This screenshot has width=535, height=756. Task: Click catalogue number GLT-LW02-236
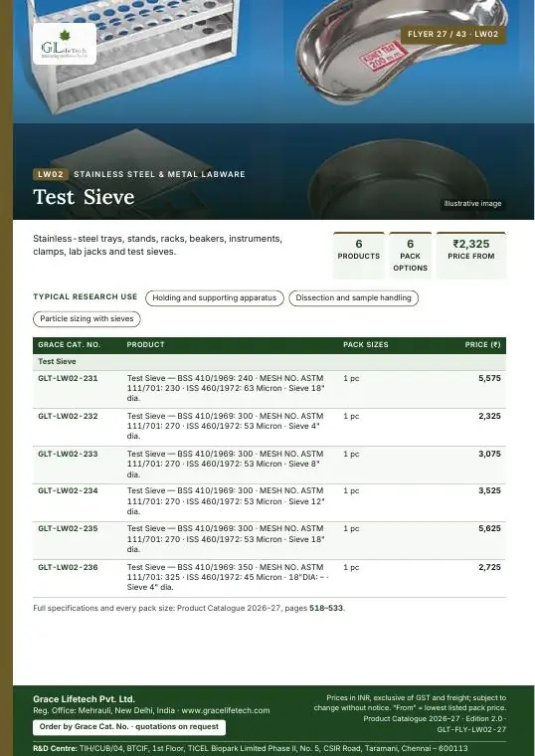click(x=68, y=567)
